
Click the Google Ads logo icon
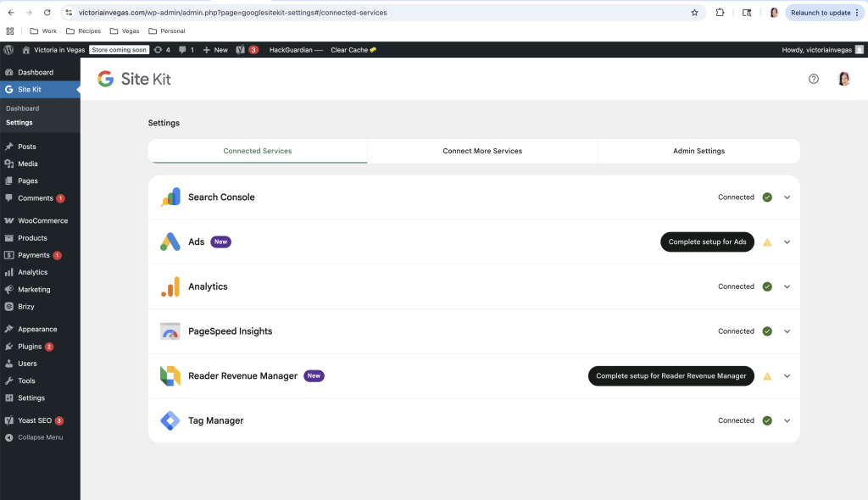(x=170, y=242)
